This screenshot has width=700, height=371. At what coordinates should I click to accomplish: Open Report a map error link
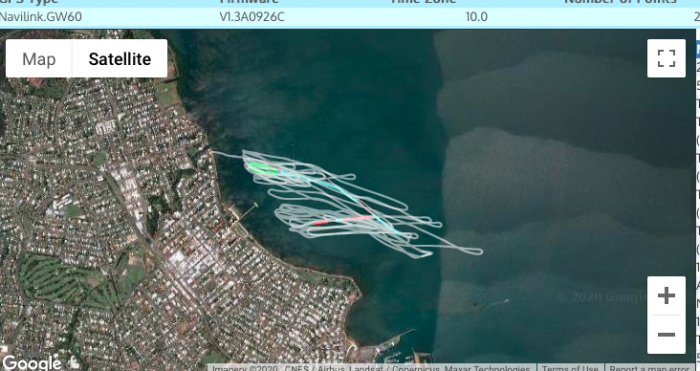[650, 368]
